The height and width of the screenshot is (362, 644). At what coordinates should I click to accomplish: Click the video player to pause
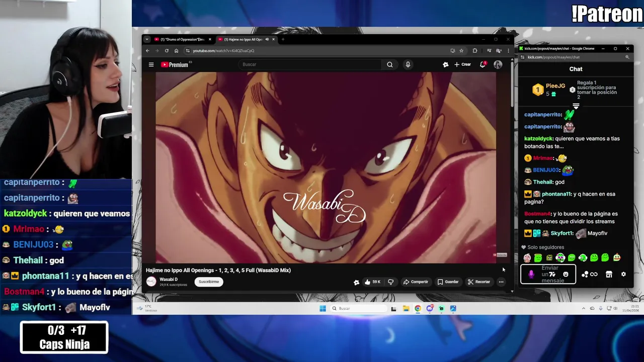326,167
